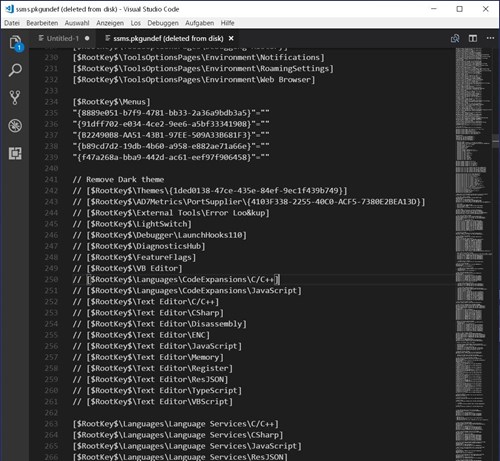Click the Text Editor\Register line
500x461 pixels.
[x=153, y=368]
